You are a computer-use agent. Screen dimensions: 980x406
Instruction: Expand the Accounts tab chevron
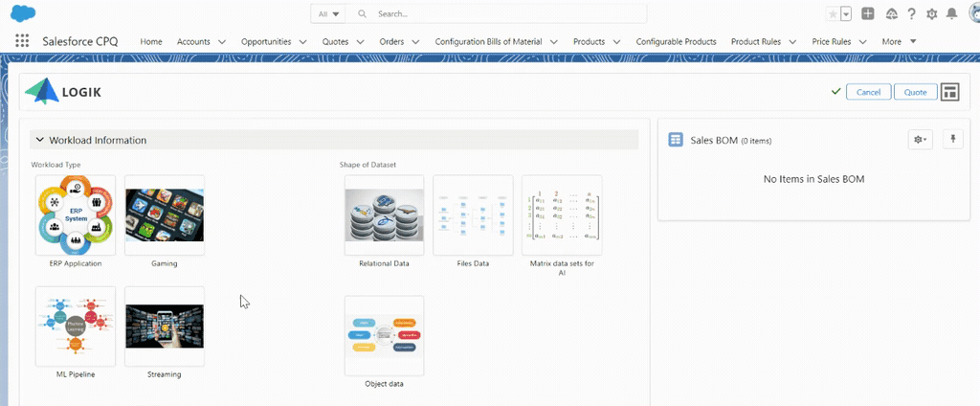(222, 42)
